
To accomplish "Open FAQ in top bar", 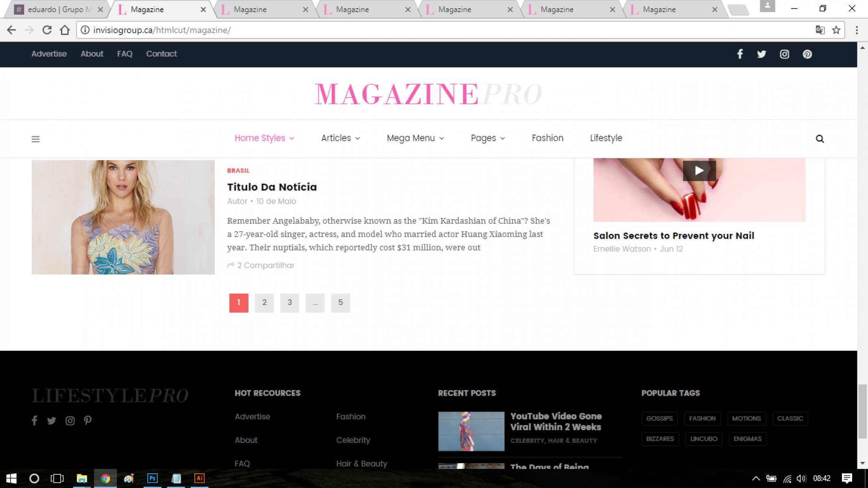I will pyautogui.click(x=125, y=54).
